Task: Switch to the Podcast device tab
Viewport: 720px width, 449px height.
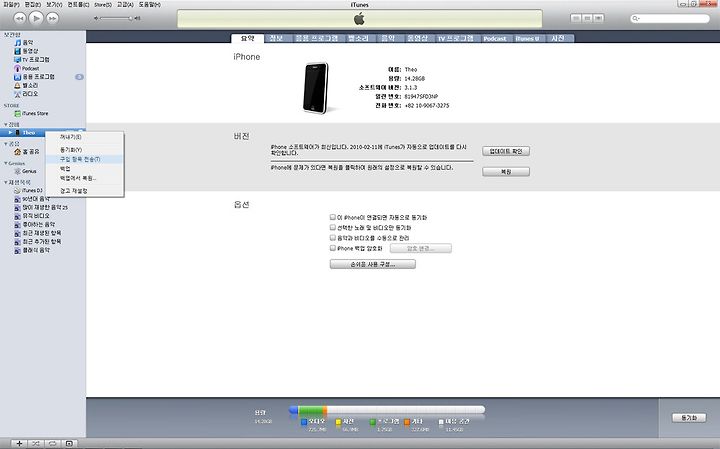Action: [x=495, y=39]
